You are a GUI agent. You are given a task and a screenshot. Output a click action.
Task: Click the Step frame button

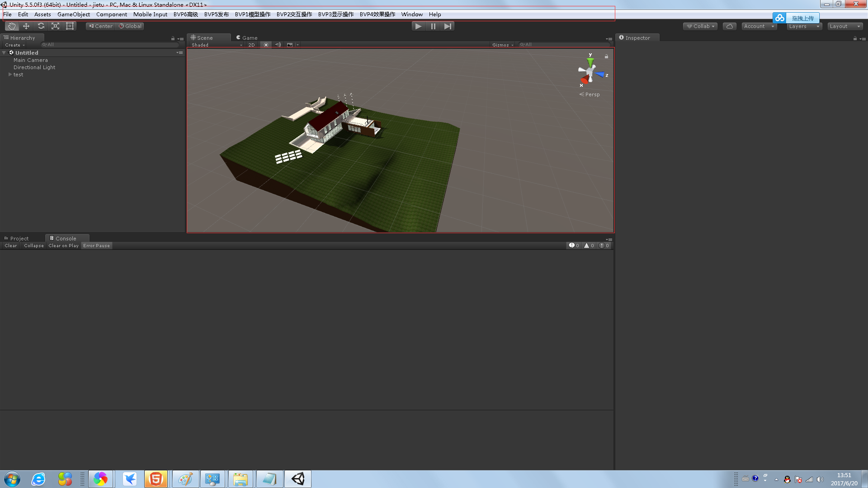pyautogui.click(x=448, y=26)
